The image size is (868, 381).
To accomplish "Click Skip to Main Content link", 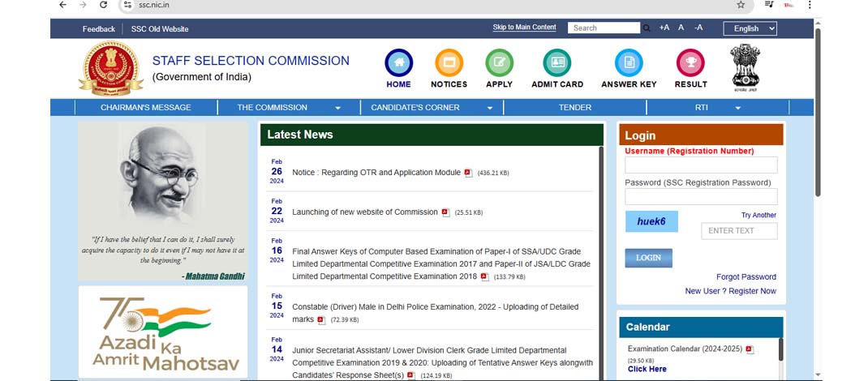I will click(x=525, y=27).
